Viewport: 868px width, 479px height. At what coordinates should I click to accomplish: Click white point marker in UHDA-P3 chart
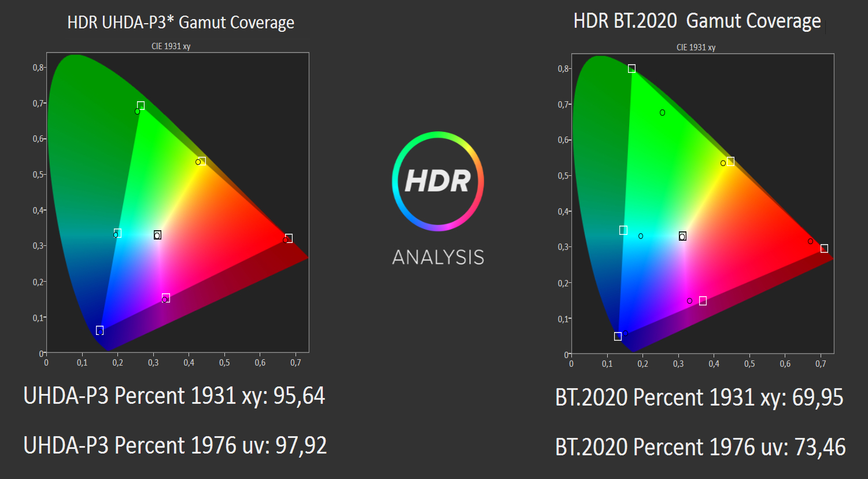pyautogui.click(x=157, y=235)
